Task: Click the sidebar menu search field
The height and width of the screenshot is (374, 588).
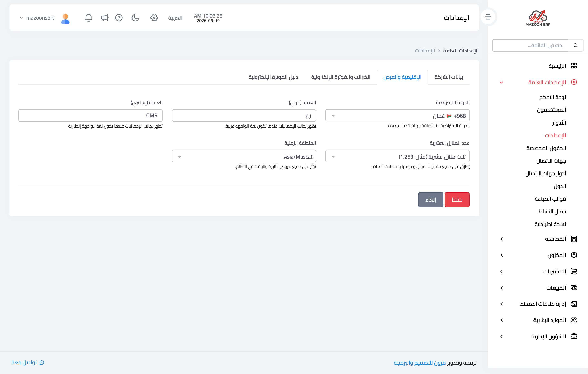Action: (530, 45)
